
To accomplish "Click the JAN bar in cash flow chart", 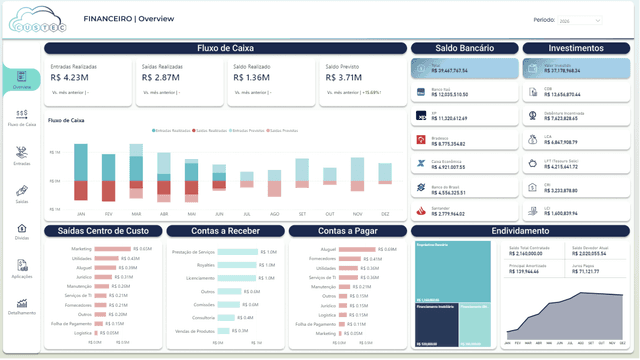I will [81, 172].
